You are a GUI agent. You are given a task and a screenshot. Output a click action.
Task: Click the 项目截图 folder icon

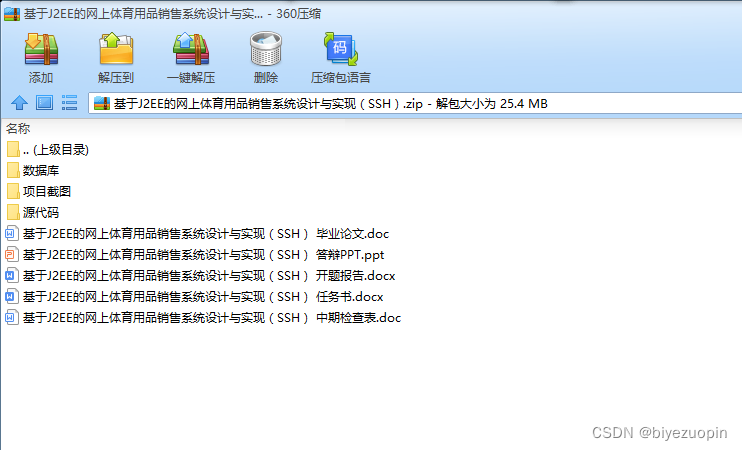coord(13,191)
